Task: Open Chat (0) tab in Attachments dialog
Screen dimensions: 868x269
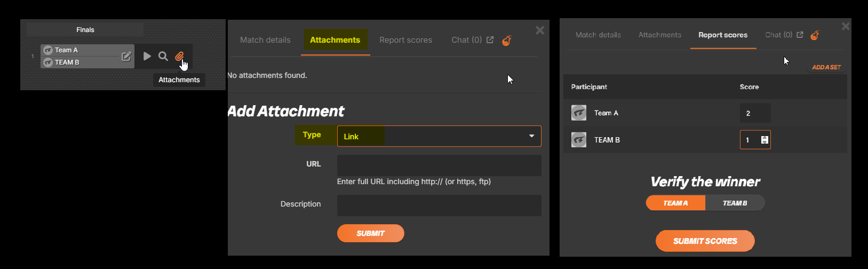Action: 467,40
